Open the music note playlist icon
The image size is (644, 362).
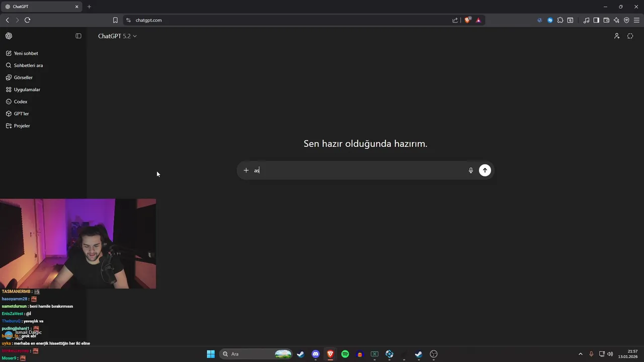(586, 20)
